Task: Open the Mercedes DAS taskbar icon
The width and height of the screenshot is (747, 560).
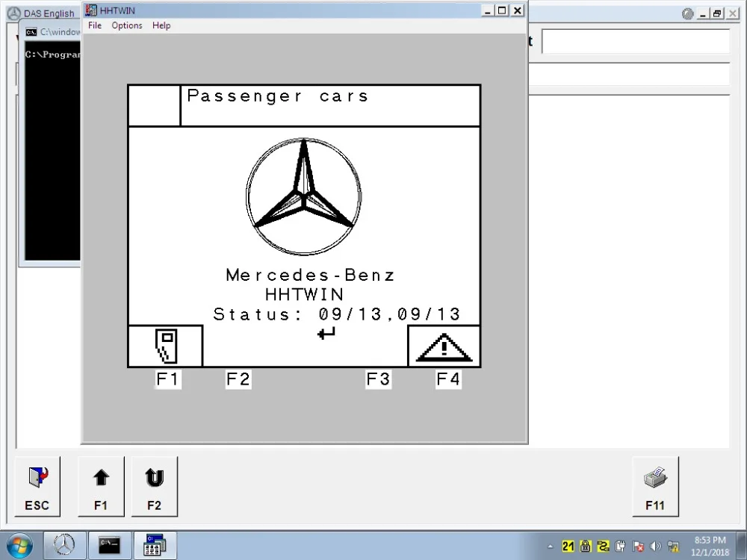Action: 64,545
